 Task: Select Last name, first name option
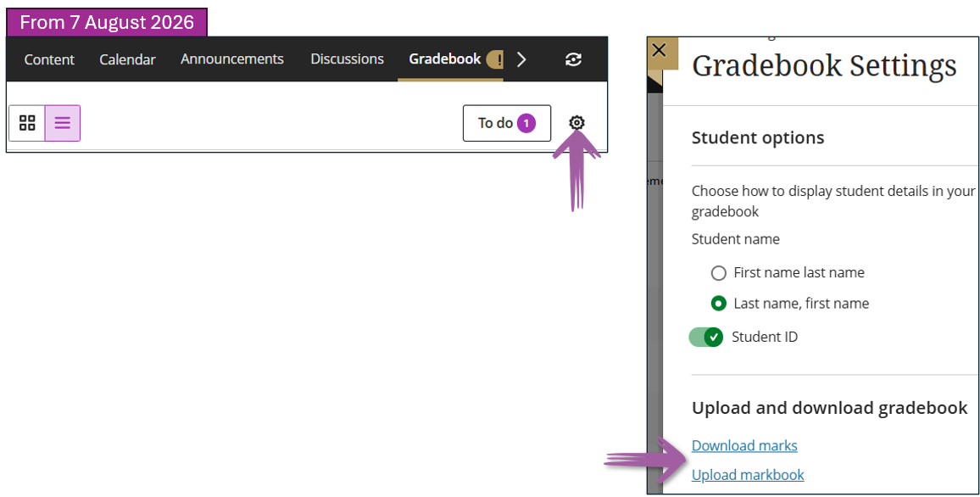click(719, 304)
